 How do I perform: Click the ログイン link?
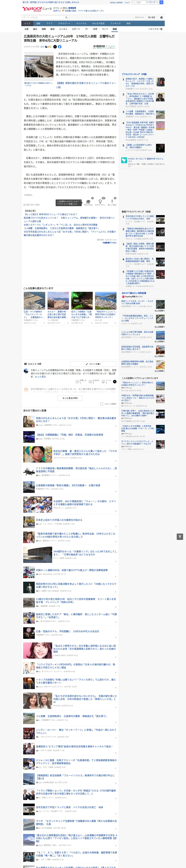pos(57,11)
